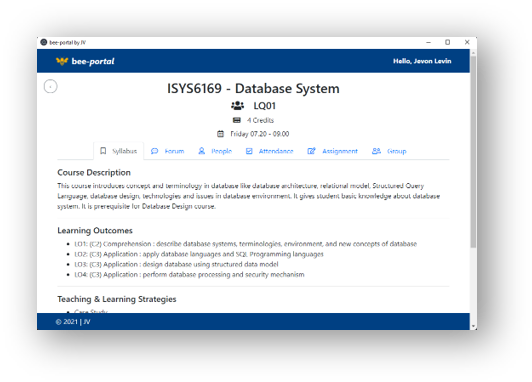The height and width of the screenshot is (382, 532).
Task: Click the users icon on Group tab
Action: [376, 151]
